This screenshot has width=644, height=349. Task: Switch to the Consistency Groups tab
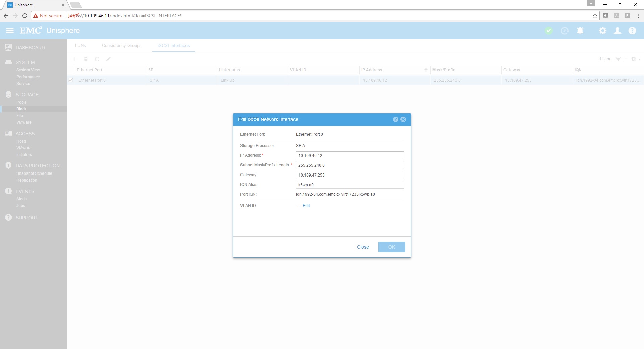[x=121, y=45]
